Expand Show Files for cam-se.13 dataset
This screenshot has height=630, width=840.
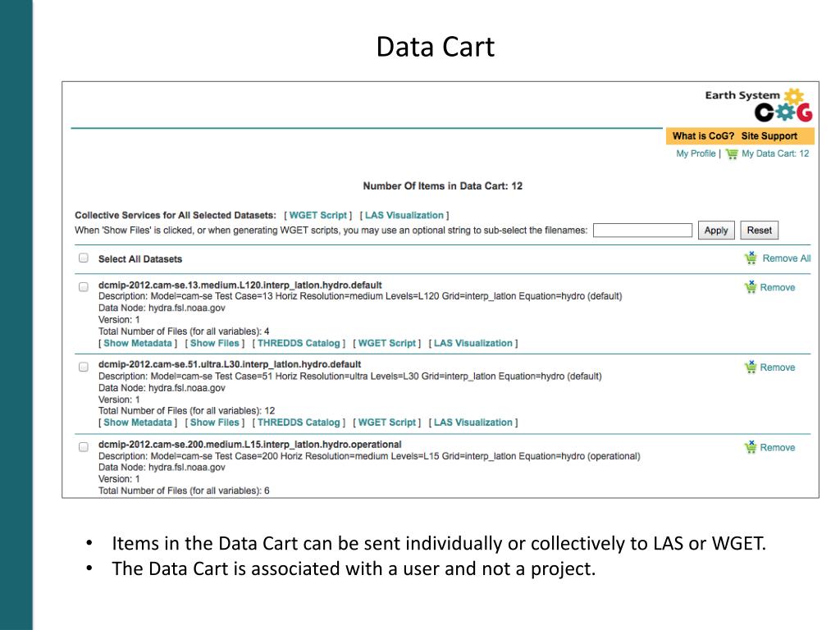point(214,343)
